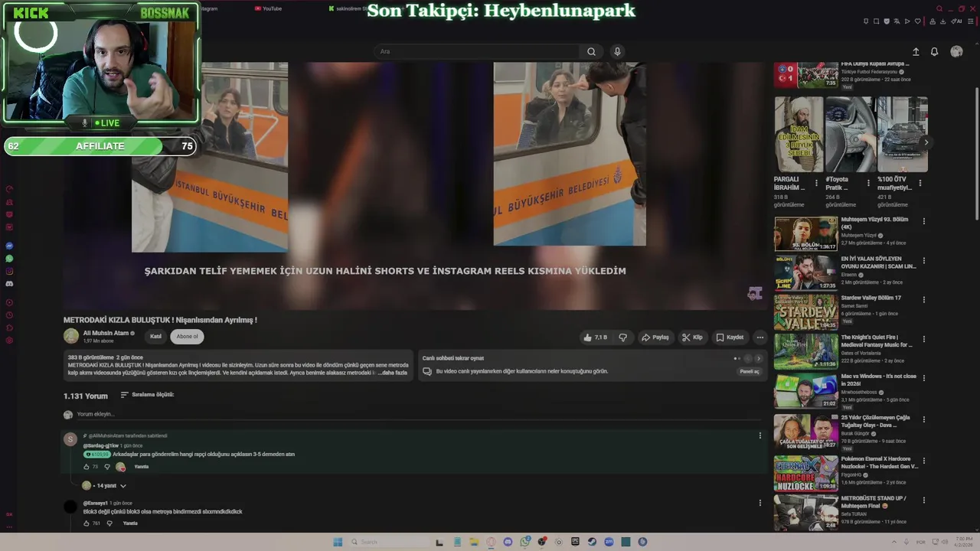
Task: Open the browser AI button
Action: coord(958,21)
